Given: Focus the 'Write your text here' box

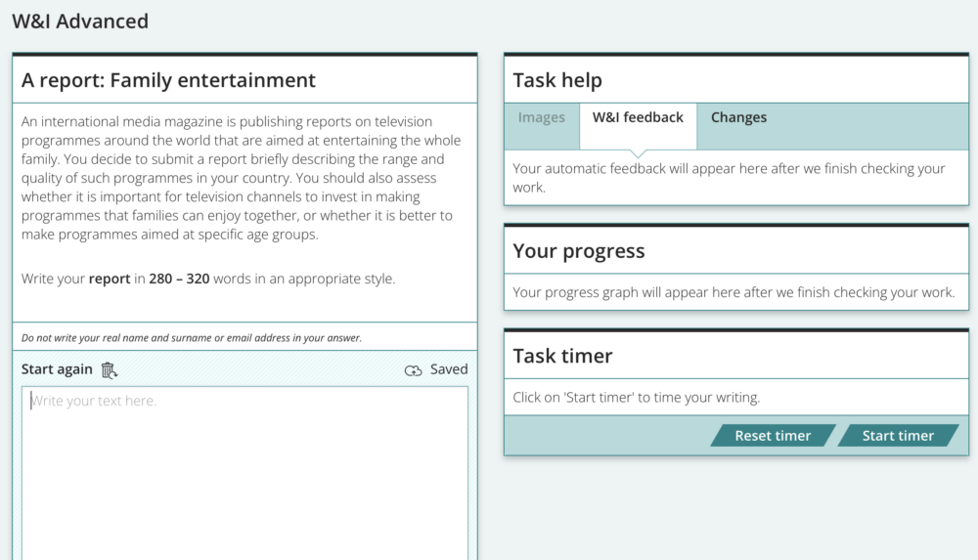Looking at the screenshot, I should [244, 469].
